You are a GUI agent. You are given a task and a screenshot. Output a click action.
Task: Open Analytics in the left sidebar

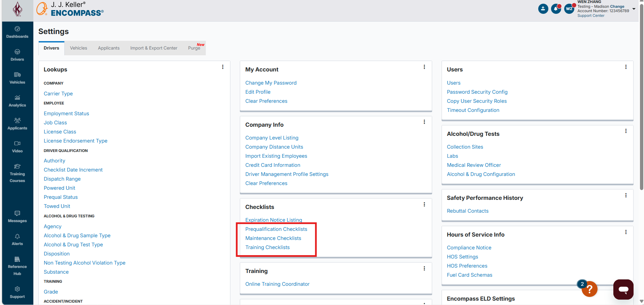point(18,101)
